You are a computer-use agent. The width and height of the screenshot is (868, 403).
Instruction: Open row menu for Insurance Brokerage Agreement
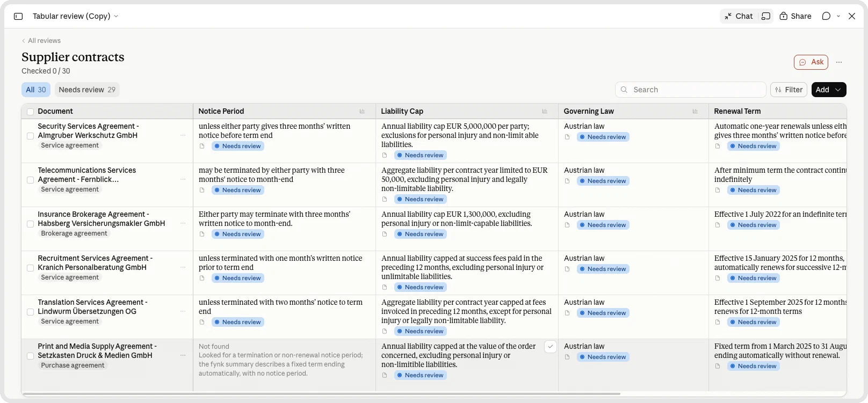click(x=183, y=223)
